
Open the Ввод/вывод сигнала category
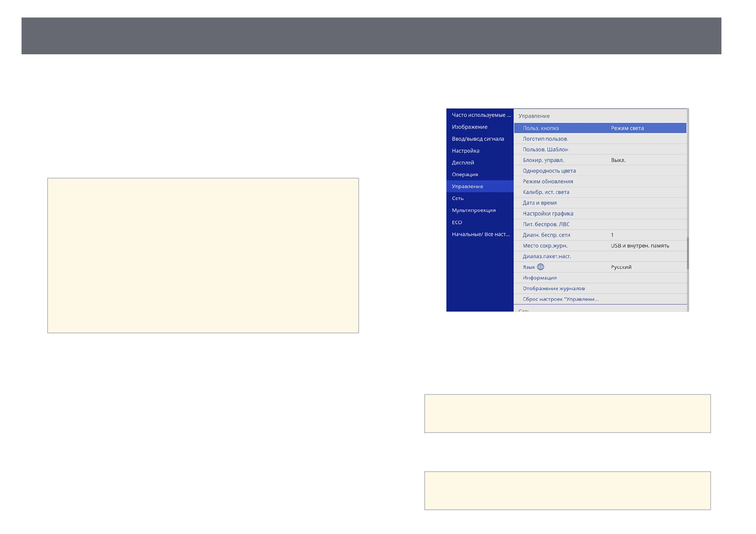(478, 139)
